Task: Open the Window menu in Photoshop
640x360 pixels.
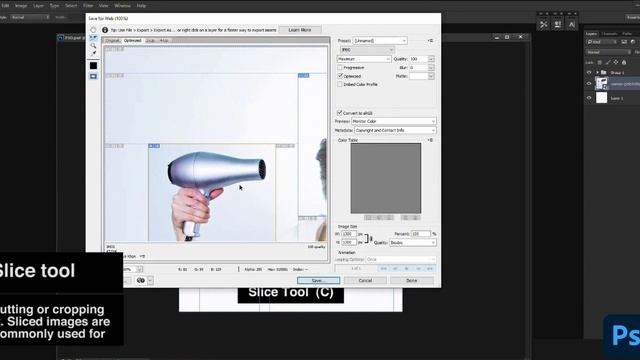Action: (x=122, y=6)
